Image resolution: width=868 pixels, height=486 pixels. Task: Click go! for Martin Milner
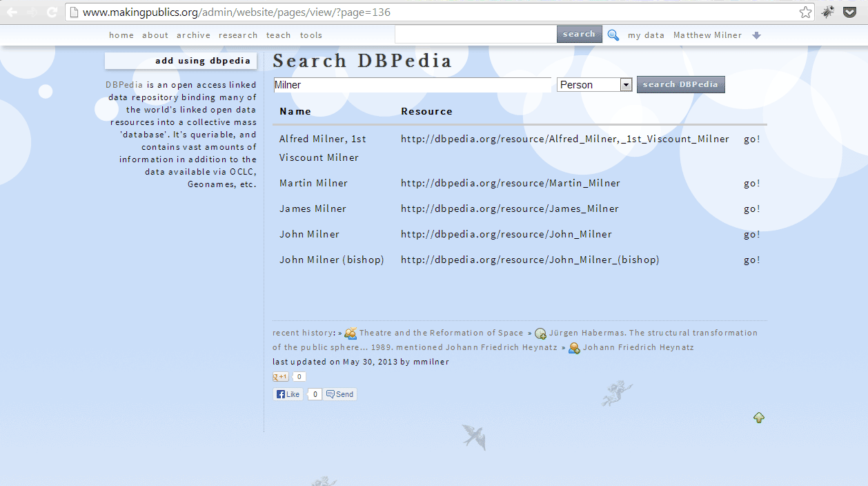pyautogui.click(x=752, y=183)
